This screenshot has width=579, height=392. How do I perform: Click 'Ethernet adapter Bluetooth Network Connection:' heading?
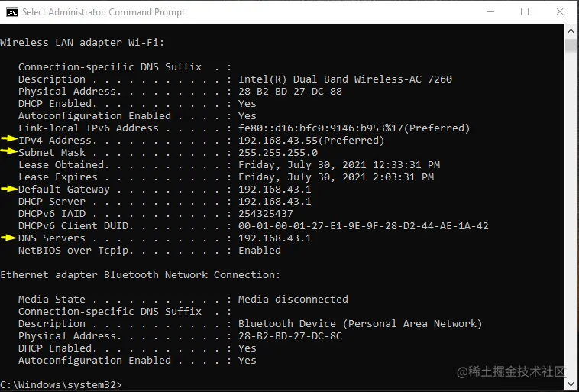coord(141,275)
